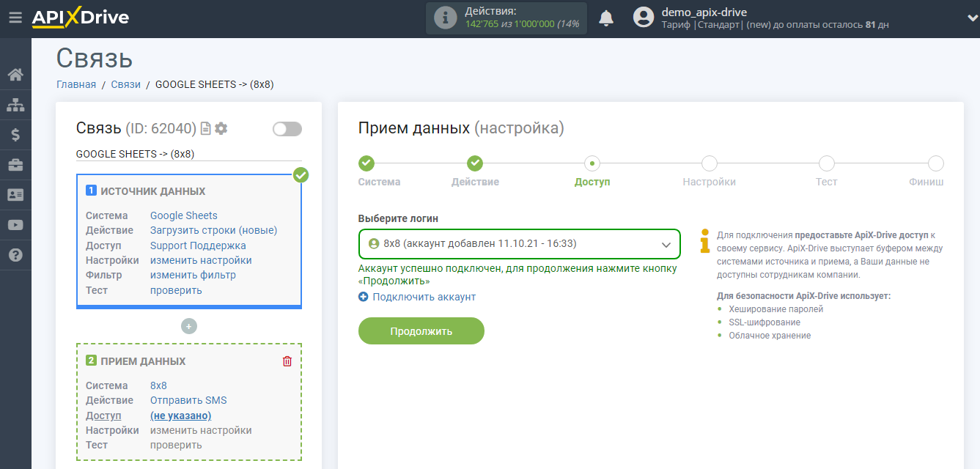Open YouTube video sidebar icon

click(x=15, y=225)
